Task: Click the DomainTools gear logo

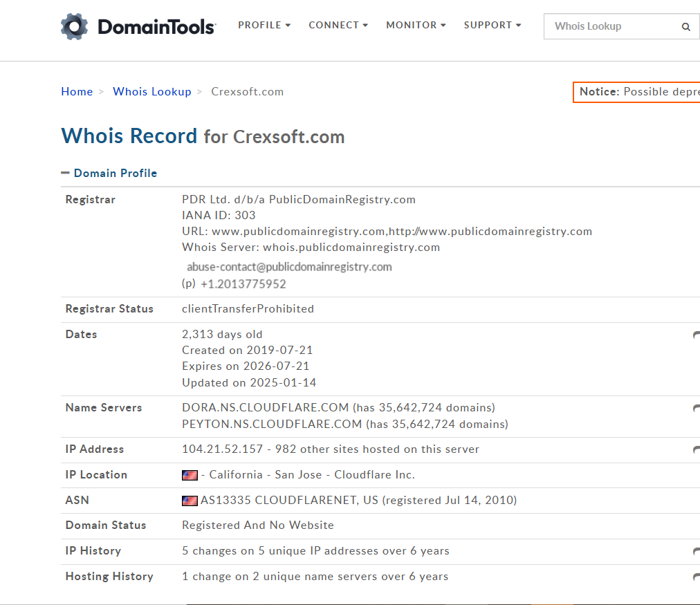Action: [x=74, y=27]
